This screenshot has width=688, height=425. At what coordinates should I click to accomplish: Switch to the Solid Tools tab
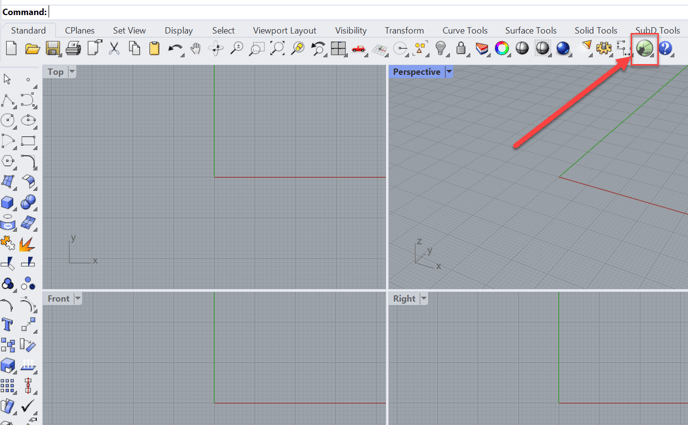(596, 30)
